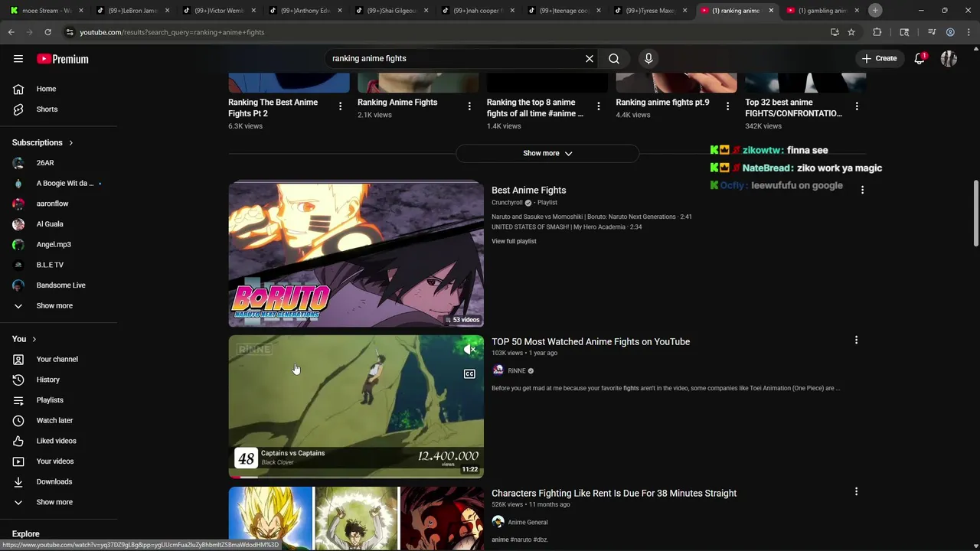This screenshot has height=551, width=980.
Task: Open options for Ranking the top 8 anime fights
Action: click(599, 106)
